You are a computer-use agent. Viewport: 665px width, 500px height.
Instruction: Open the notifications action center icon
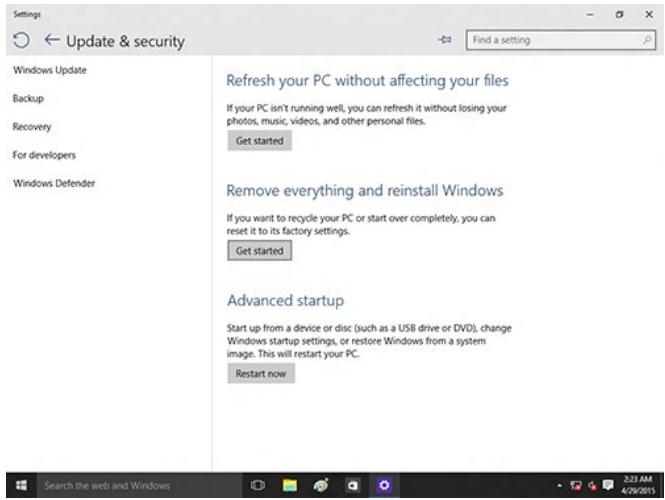pos(608,485)
